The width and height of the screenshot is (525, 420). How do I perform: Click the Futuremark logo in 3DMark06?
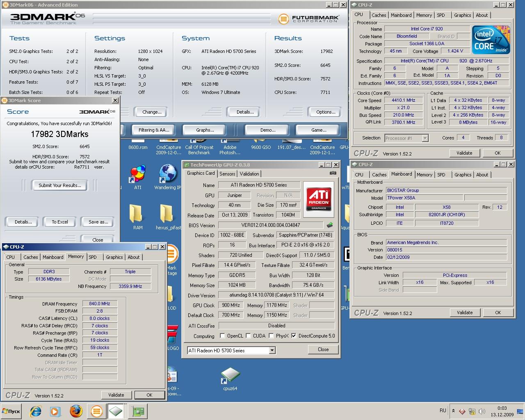[308, 19]
